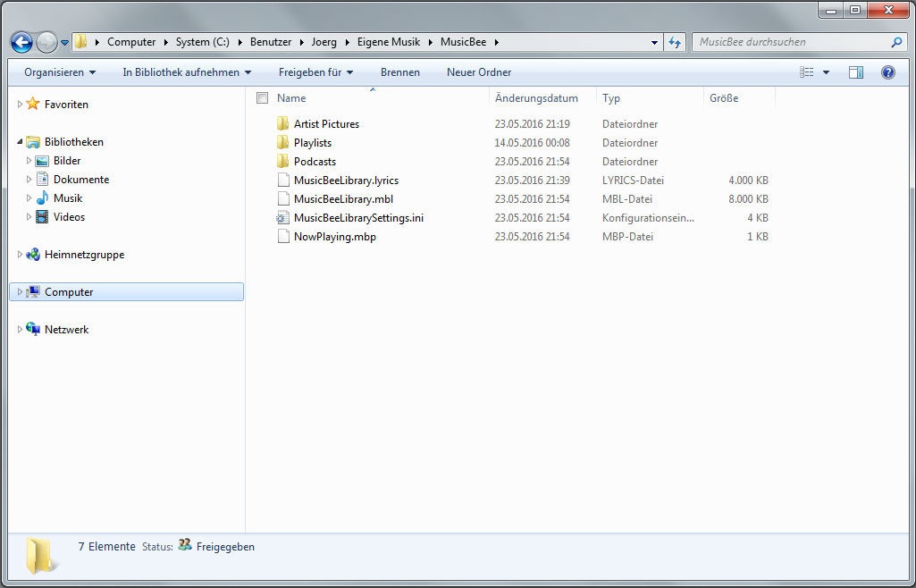Click the shared status icon beside Freigegeben
Viewport: 916px width, 588px height.
[185, 545]
